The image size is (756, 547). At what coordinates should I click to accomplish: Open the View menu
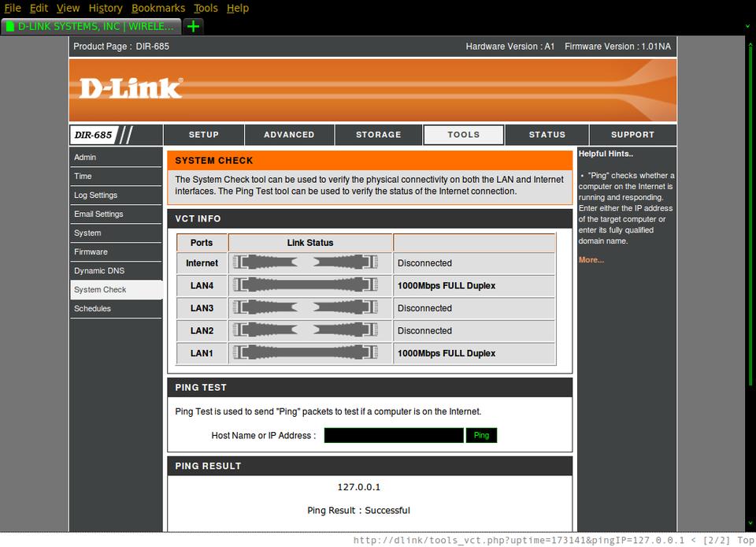tap(68, 8)
